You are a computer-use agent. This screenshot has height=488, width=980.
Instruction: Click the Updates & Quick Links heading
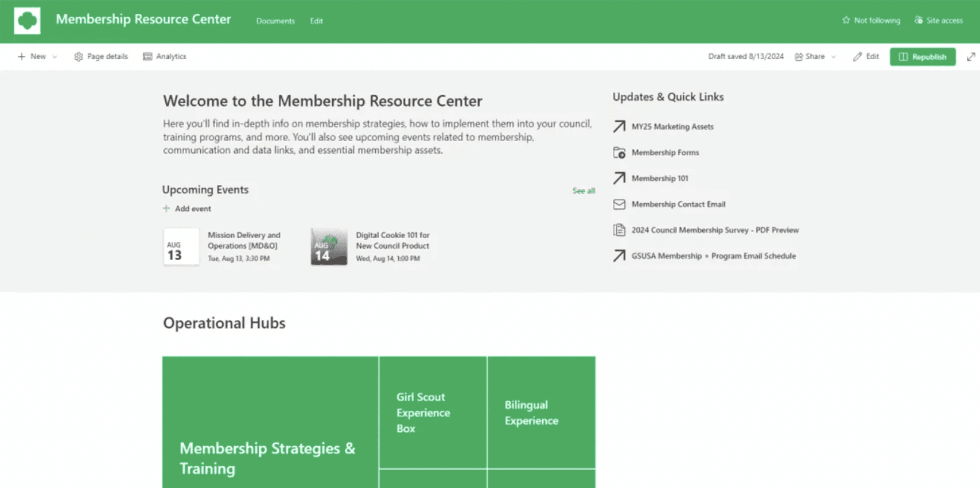click(668, 96)
